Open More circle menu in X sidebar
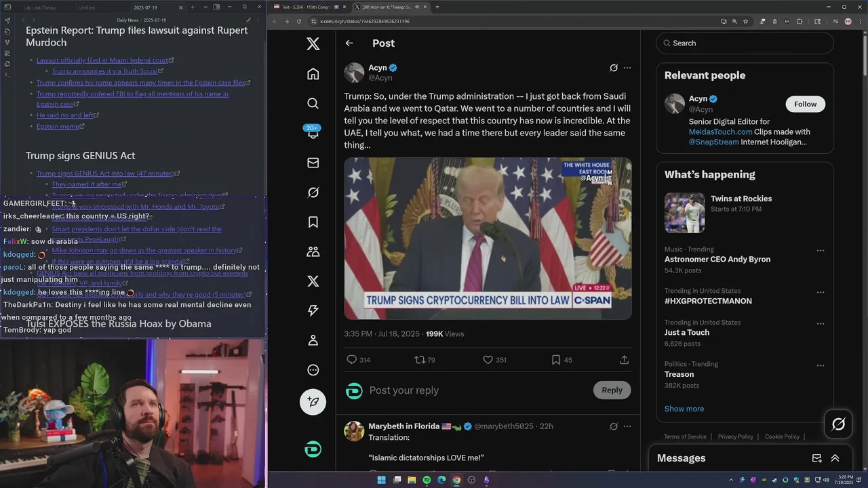The height and width of the screenshot is (488, 868). (313, 370)
